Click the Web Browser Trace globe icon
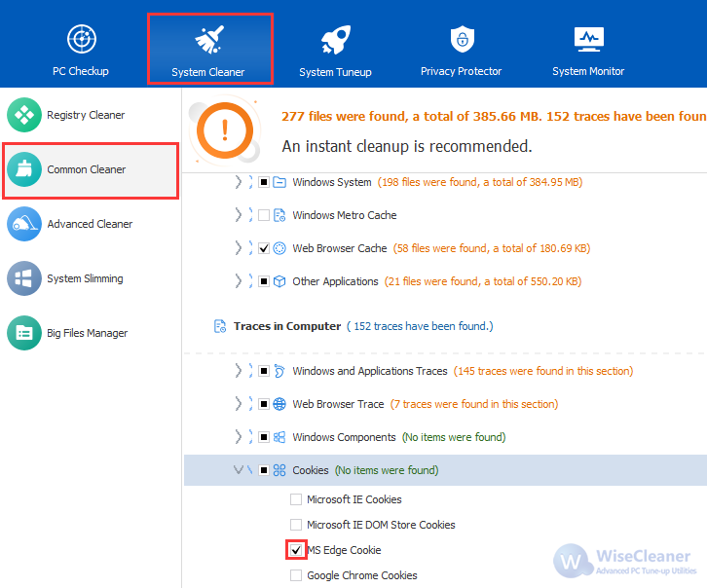The height and width of the screenshot is (588, 707). [x=279, y=404]
